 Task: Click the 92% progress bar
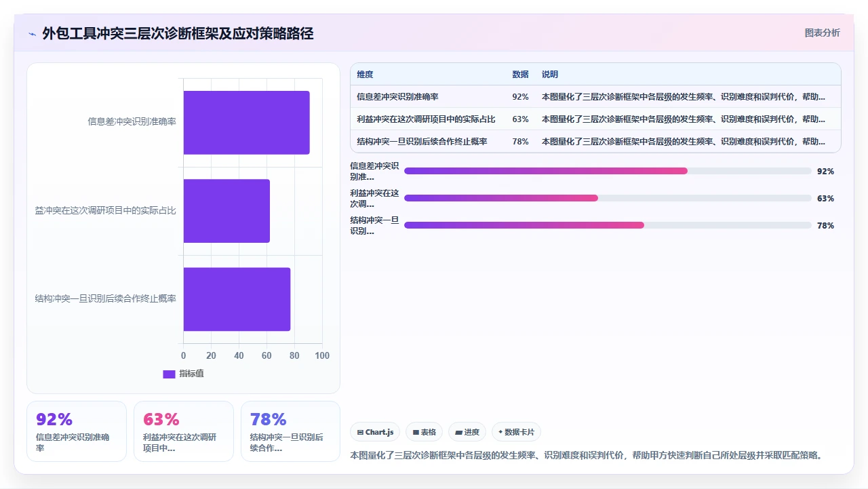click(608, 171)
